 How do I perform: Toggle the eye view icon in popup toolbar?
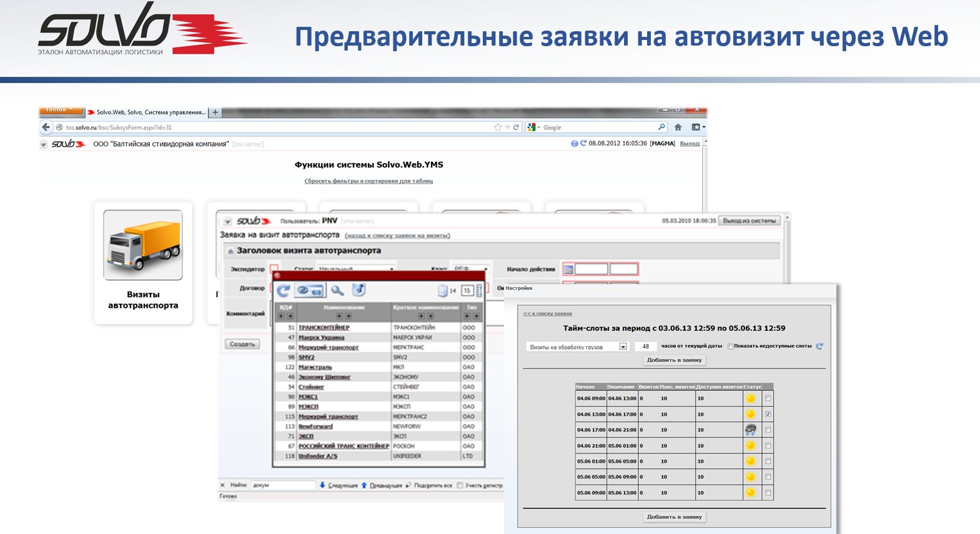310,290
